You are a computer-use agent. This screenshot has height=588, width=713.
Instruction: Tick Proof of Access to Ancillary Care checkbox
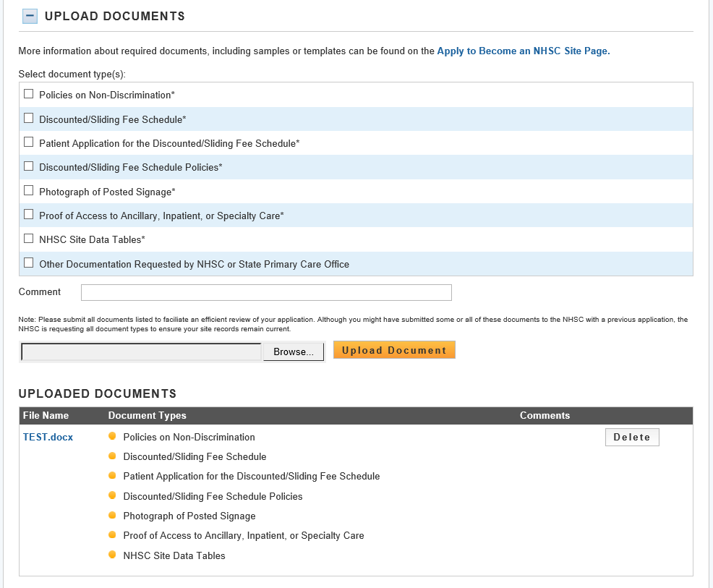29,215
